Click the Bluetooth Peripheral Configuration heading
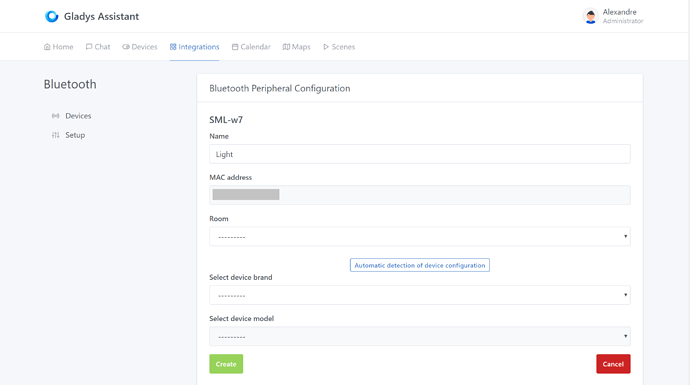This screenshot has height=385, width=690. click(x=280, y=88)
